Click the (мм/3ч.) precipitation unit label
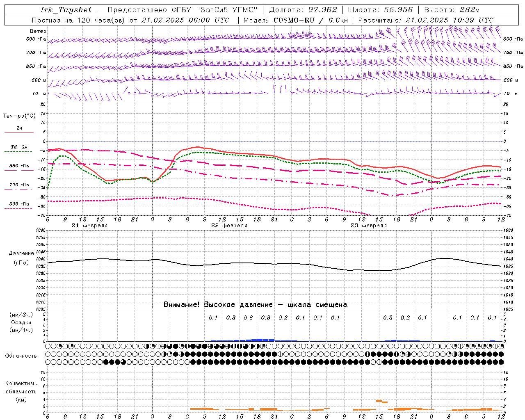525x420 pixels. click(x=21, y=315)
